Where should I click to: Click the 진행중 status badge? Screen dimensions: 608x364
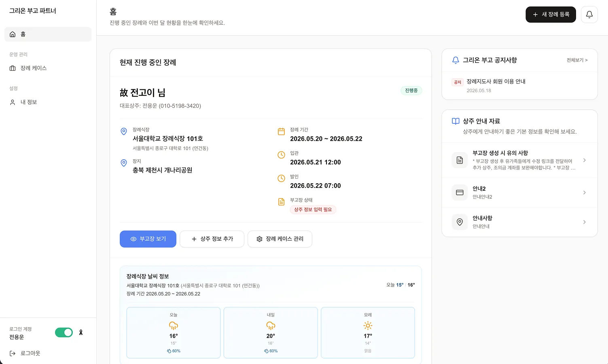click(411, 91)
